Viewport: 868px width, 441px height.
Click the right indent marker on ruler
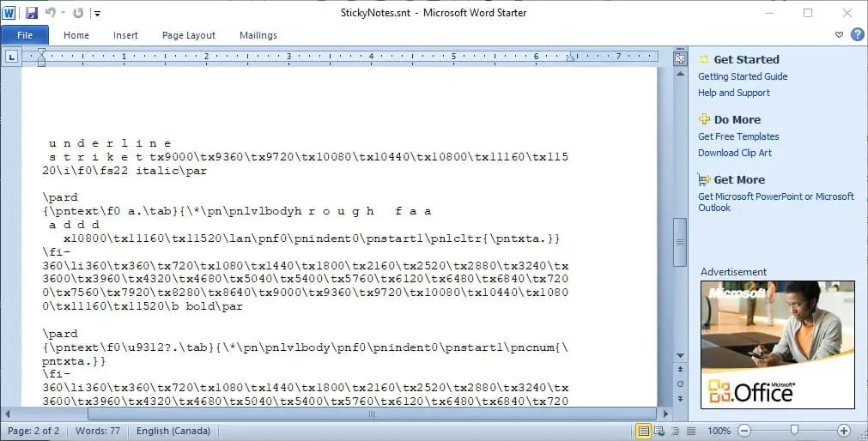point(571,57)
